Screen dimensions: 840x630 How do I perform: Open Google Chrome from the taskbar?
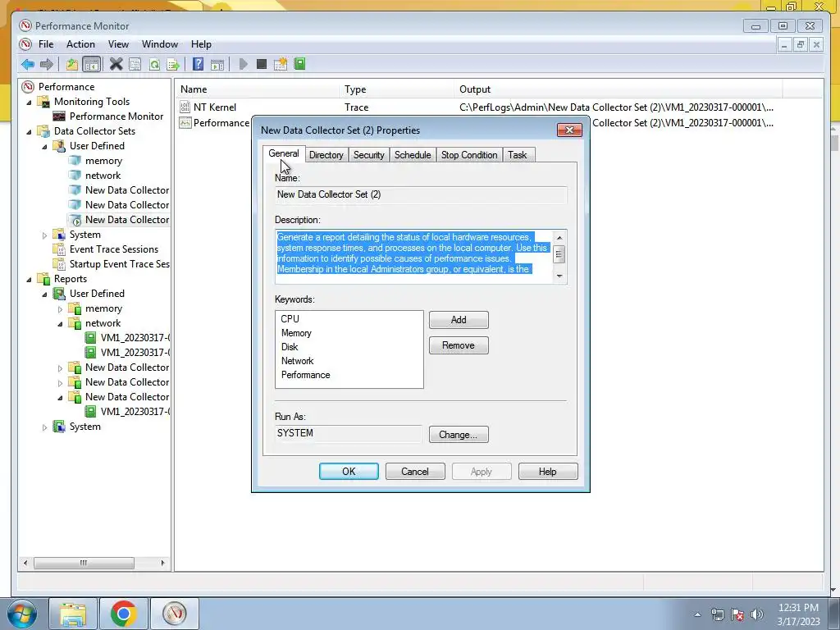point(123,614)
